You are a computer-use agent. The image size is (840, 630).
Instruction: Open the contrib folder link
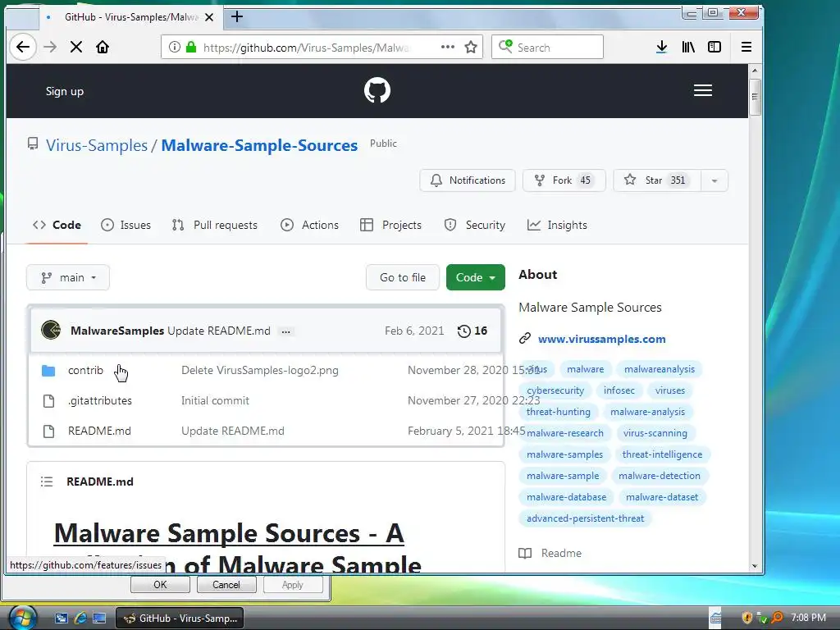point(85,370)
